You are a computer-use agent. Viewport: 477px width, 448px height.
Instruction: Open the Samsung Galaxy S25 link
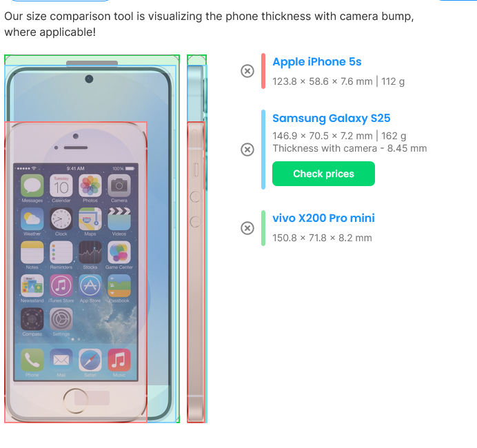click(332, 118)
